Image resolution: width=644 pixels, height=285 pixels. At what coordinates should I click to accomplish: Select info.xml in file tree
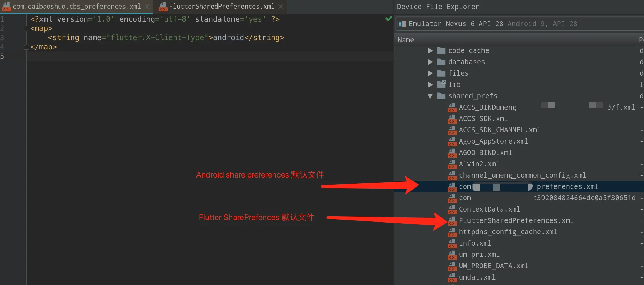(475, 243)
